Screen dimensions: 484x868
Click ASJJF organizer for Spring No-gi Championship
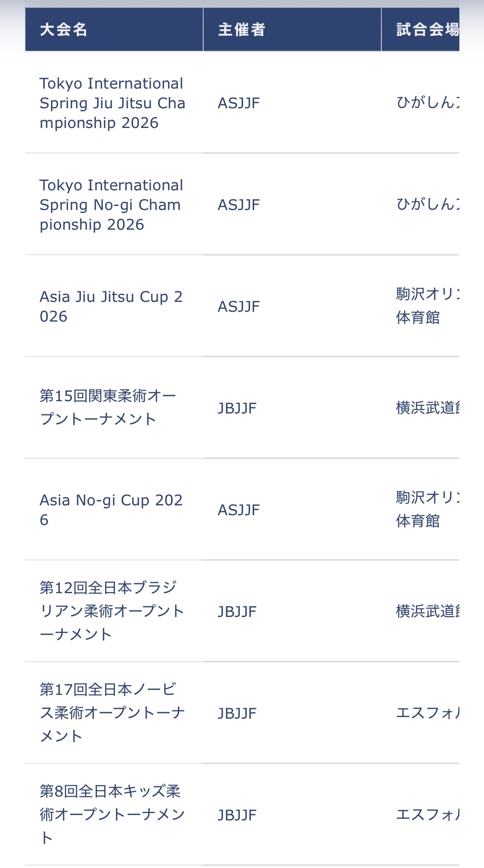[x=239, y=205]
